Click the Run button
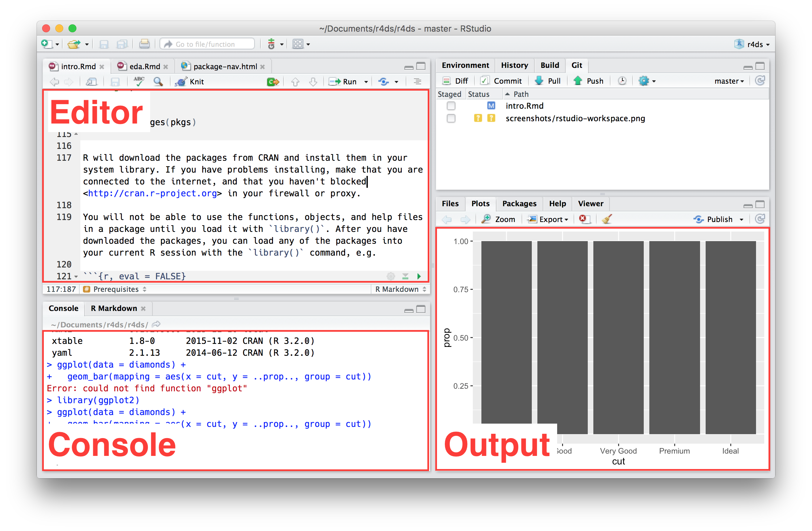Viewport: 812px width, 531px height. (342, 82)
